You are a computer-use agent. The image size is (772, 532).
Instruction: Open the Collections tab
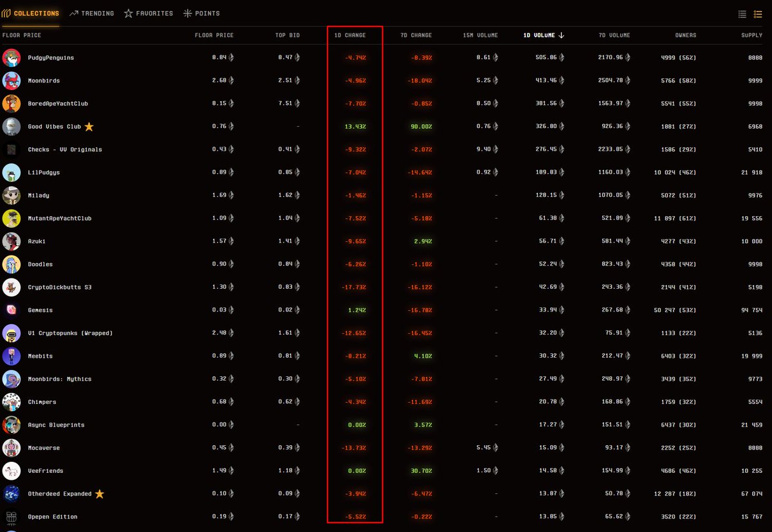31,14
